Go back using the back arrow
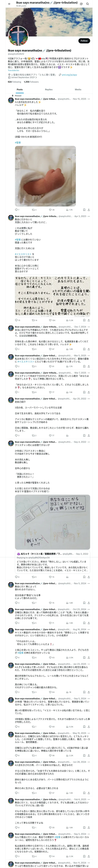Screen dimensions: 98x868 (9, 4)
